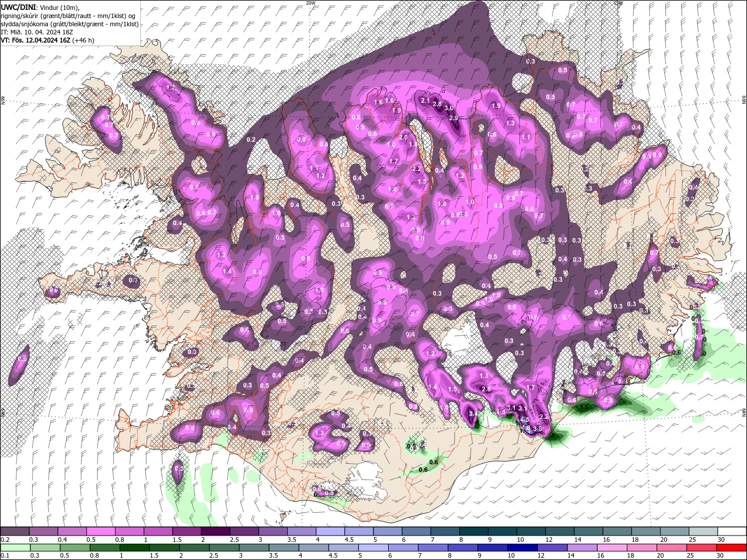
Task: Click upper legend swatch between 3 and 3.5
Action: coord(273,531)
